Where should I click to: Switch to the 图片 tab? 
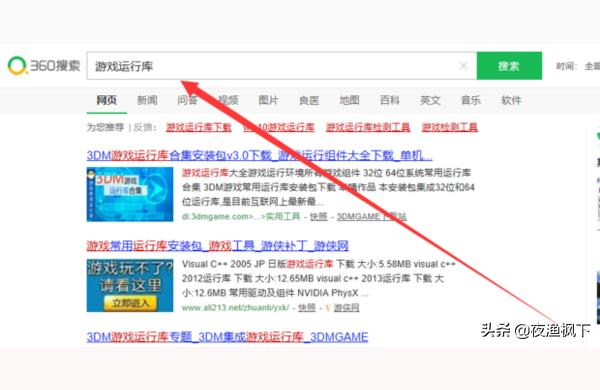[x=268, y=100]
